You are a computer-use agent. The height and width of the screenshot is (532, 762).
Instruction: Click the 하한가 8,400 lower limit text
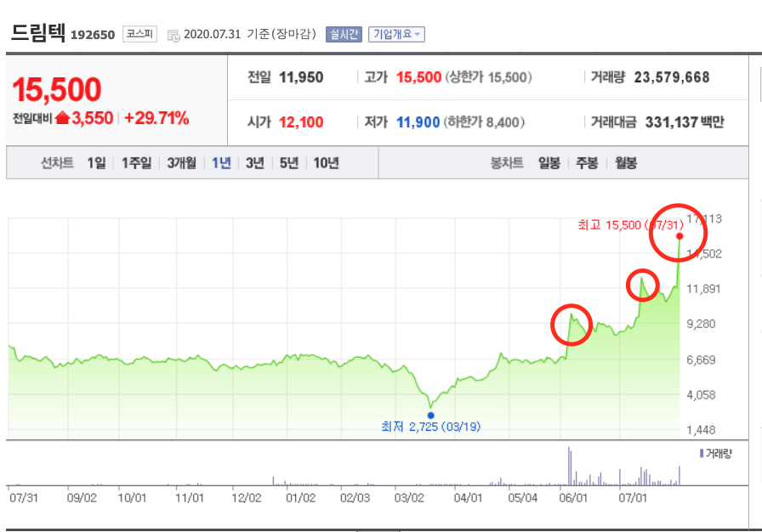point(484,122)
